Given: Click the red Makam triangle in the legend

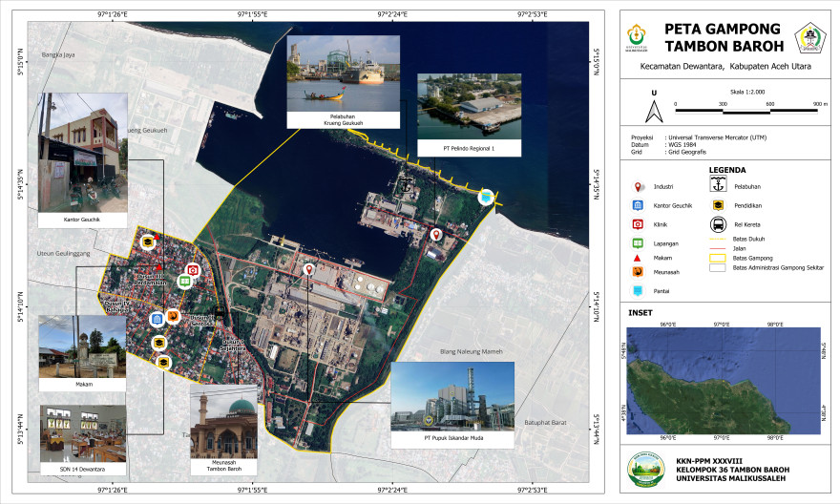Looking at the screenshot, I should click(638, 258).
